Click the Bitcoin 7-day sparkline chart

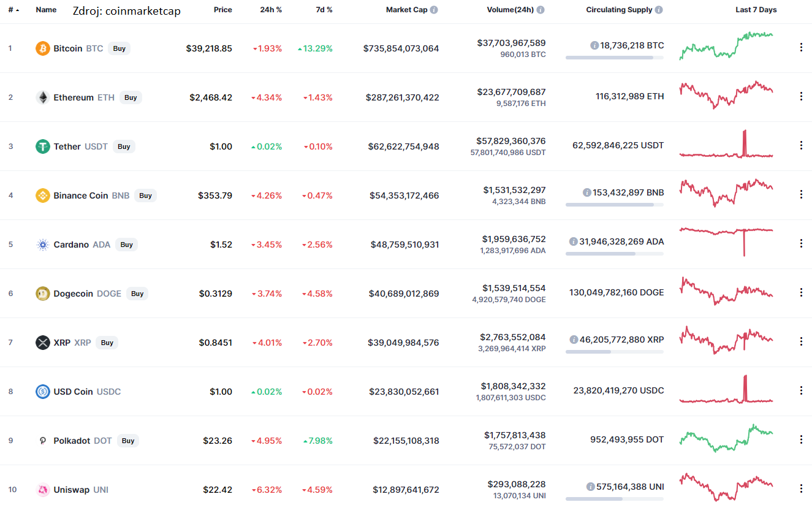726,47
